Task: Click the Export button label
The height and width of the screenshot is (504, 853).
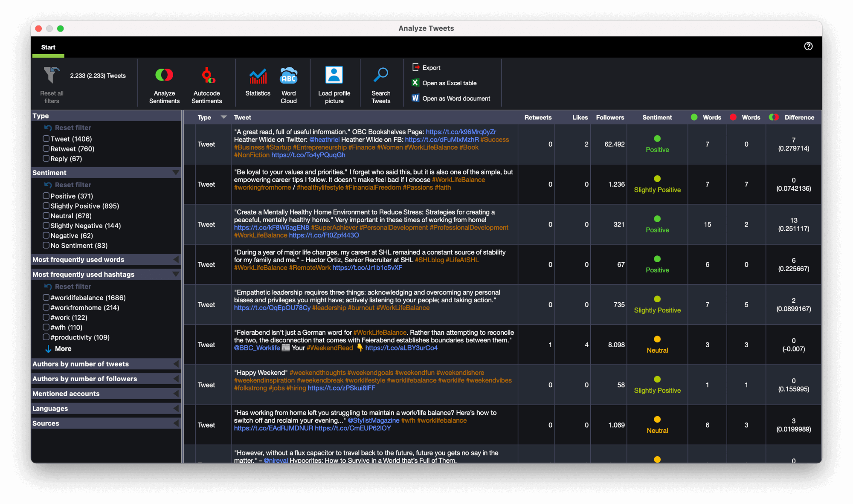Action: (x=431, y=67)
